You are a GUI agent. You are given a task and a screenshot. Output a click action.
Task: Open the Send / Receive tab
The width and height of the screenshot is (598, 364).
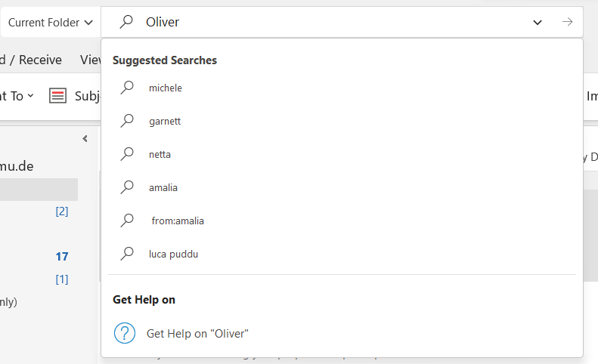pos(30,60)
